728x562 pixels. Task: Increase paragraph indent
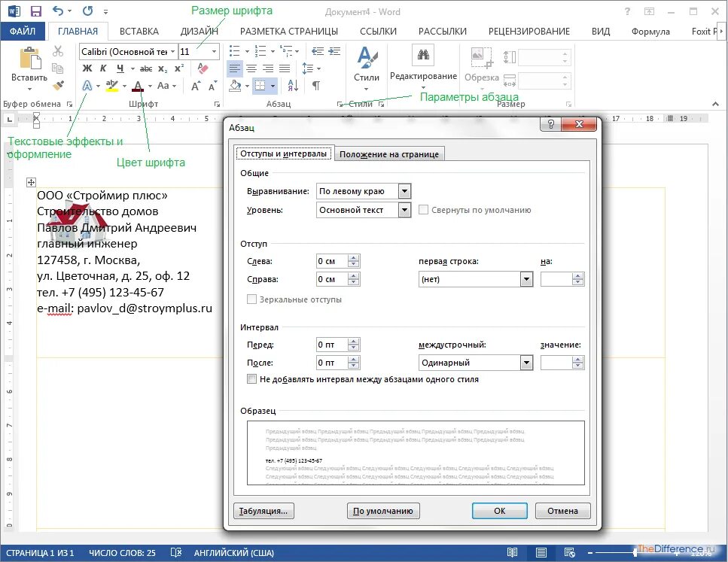coord(334,51)
